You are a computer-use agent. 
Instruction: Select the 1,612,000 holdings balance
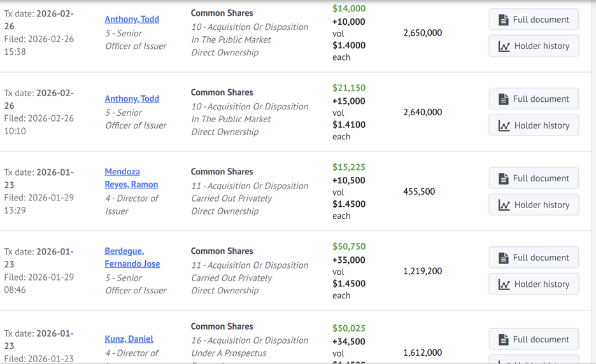click(x=422, y=353)
